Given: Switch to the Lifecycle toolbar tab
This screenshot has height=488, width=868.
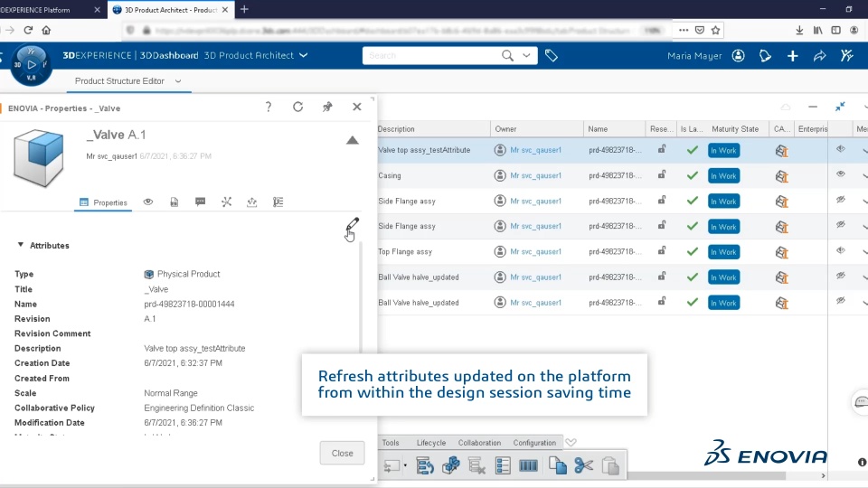Looking at the screenshot, I should 430,443.
